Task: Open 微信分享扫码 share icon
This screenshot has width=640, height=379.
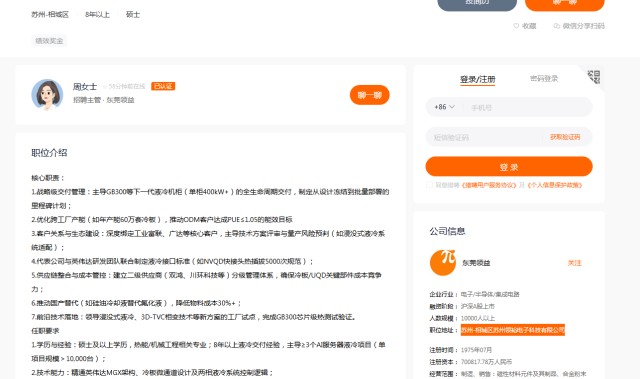Action: click(x=556, y=26)
